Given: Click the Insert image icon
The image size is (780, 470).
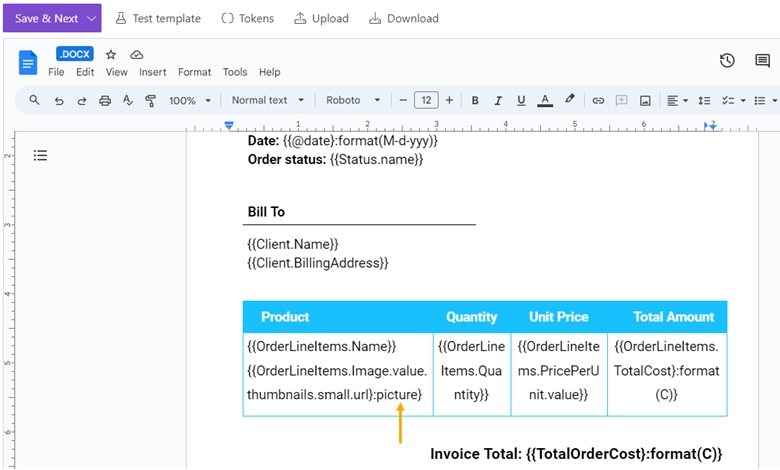Looking at the screenshot, I should click(x=645, y=101).
